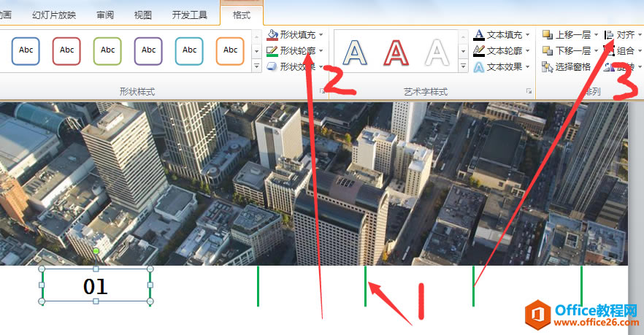Open the 形状填充 dropdown arrow

(x=321, y=35)
